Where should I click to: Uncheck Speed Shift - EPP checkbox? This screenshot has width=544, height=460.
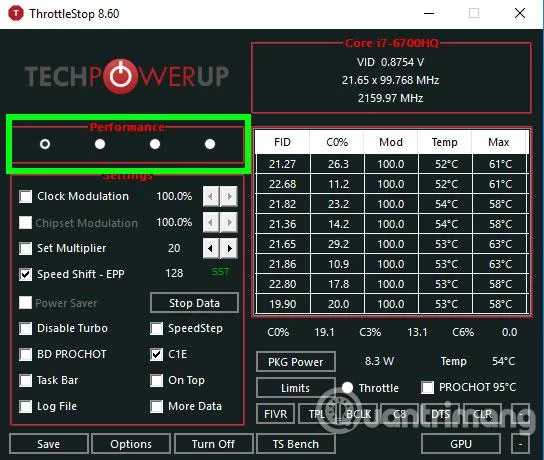[26, 274]
